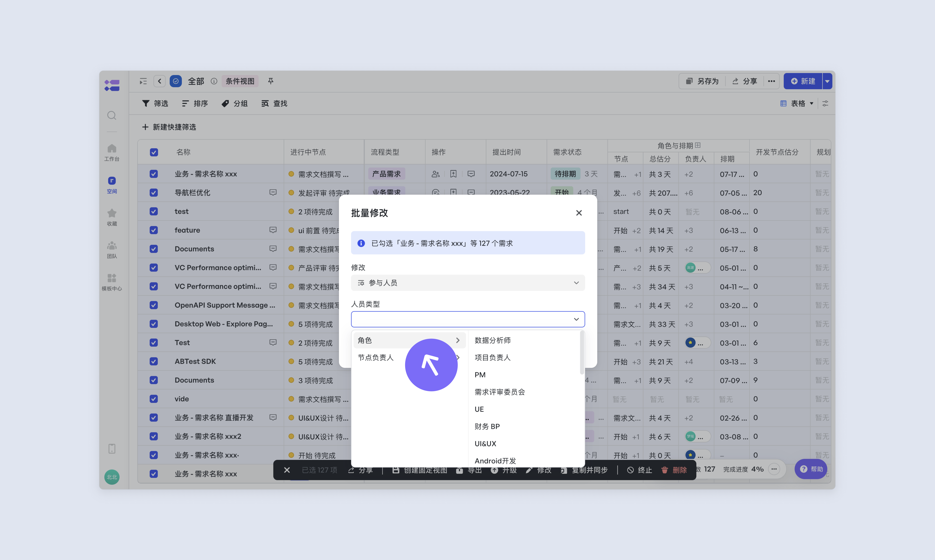Open the more icon beside 完成进度 4%
The image size is (935, 560).
[774, 469]
